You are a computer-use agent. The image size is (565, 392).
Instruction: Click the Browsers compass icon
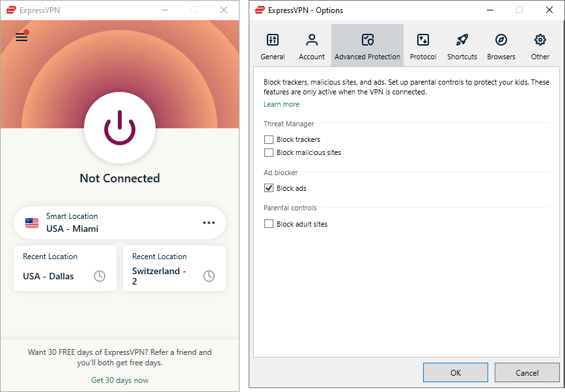[x=501, y=40]
